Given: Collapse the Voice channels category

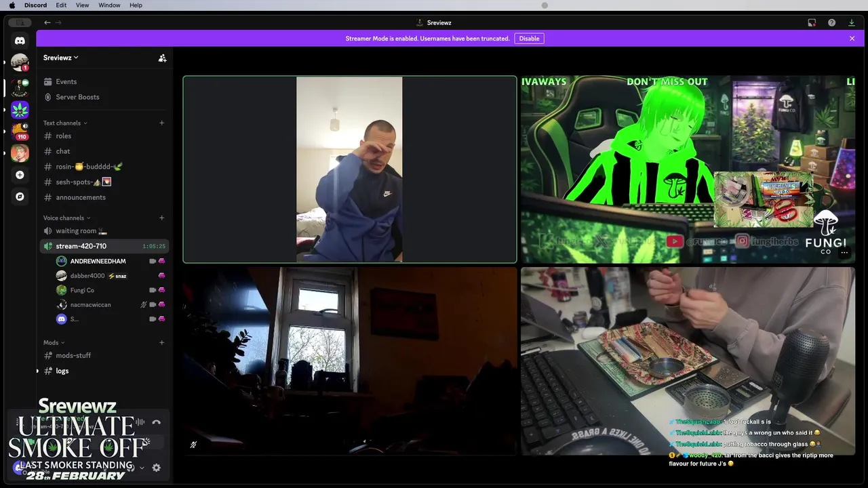Looking at the screenshot, I should coord(66,218).
